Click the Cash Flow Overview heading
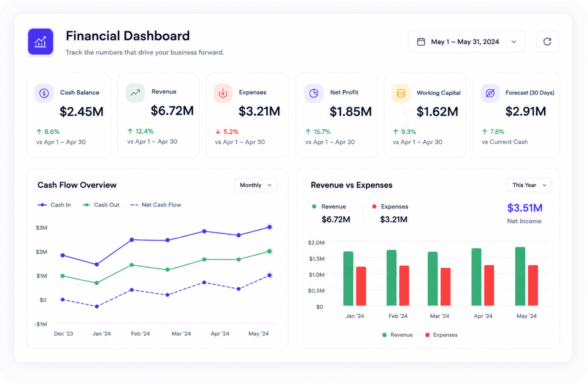588x383 pixels. coord(77,185)
